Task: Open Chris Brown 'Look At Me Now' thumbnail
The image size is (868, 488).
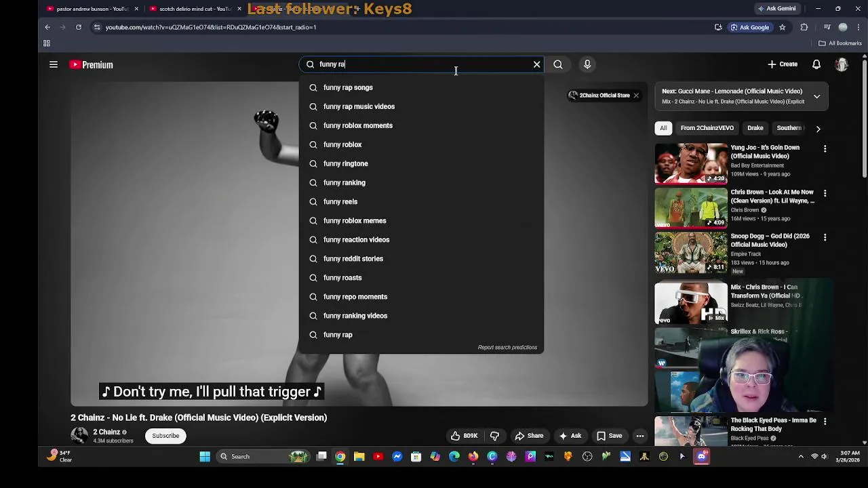Action: tap(690, 207)
